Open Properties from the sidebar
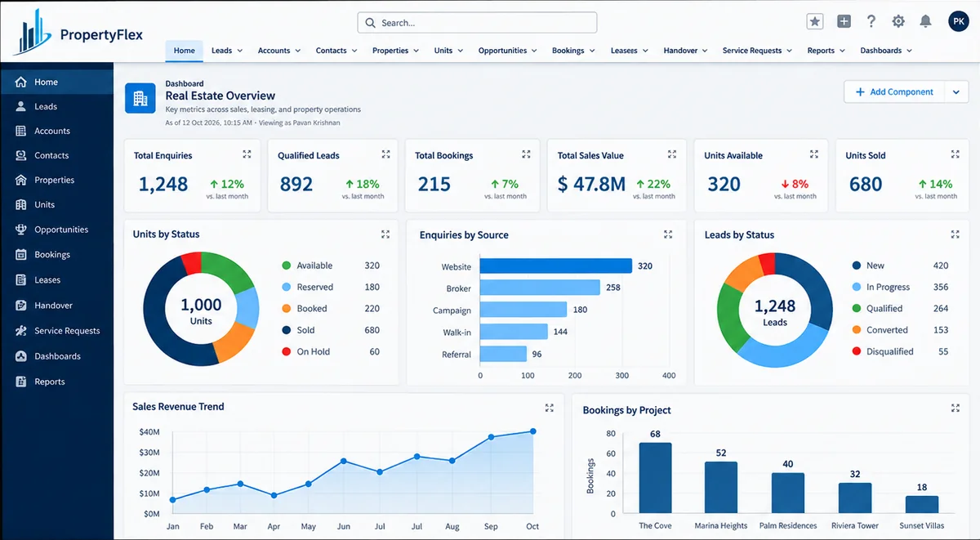980x540 pixels. point(57,180)
